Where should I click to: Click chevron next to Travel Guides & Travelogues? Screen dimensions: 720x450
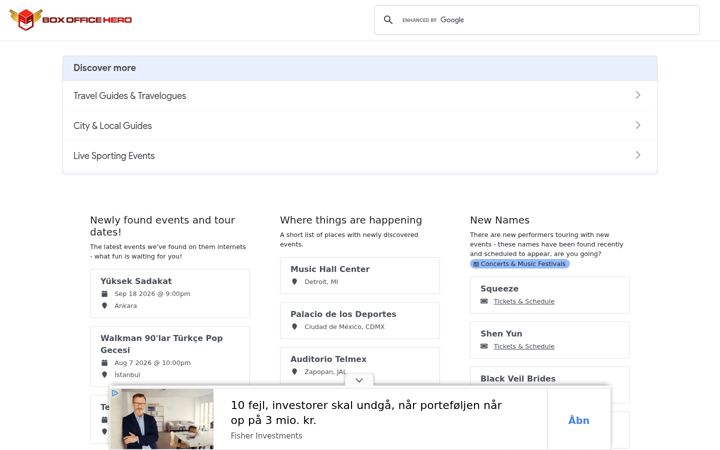tap(638, 95)
